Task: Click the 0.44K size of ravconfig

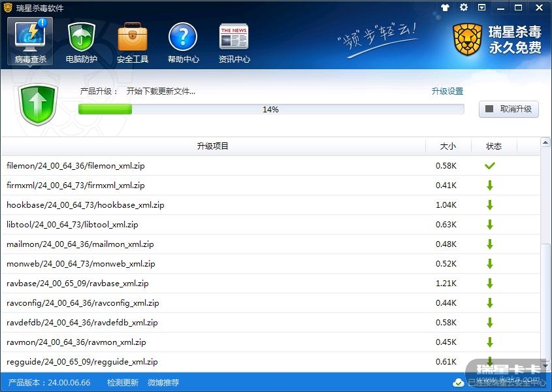Action: (x=446, y=303)
